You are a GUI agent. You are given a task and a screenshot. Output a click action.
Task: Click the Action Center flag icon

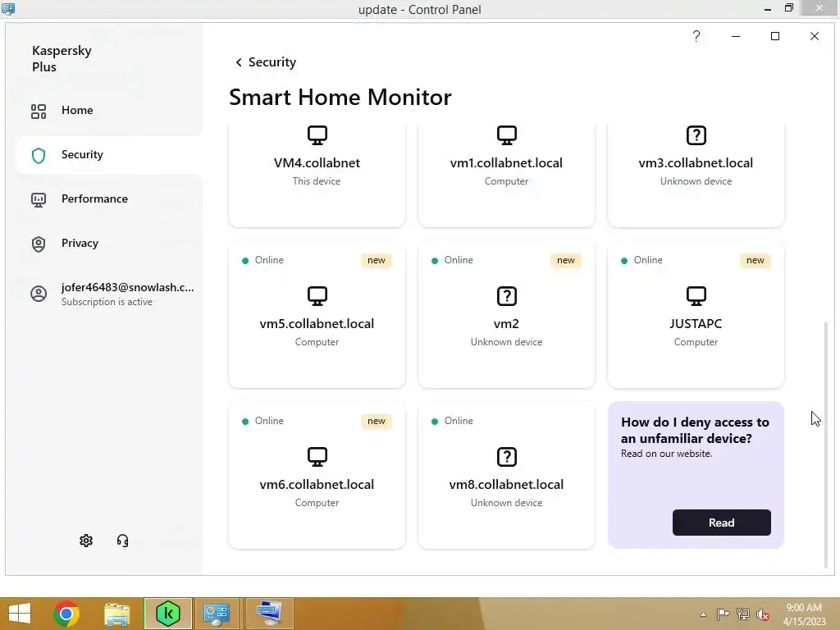[724, 614]
